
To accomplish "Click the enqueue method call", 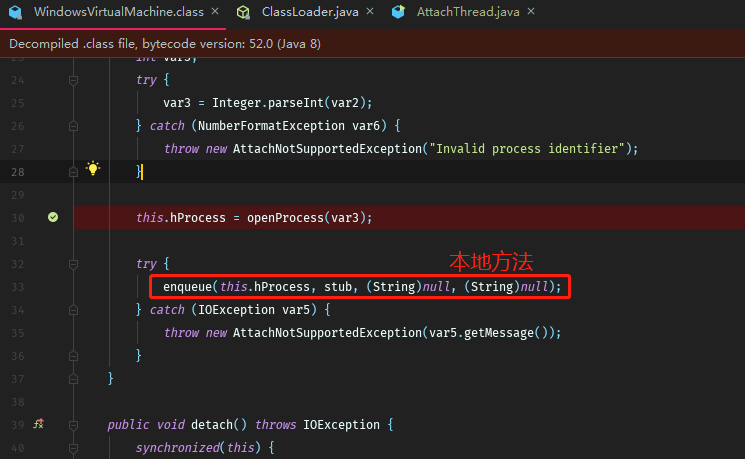I will [x=187, y=287].
